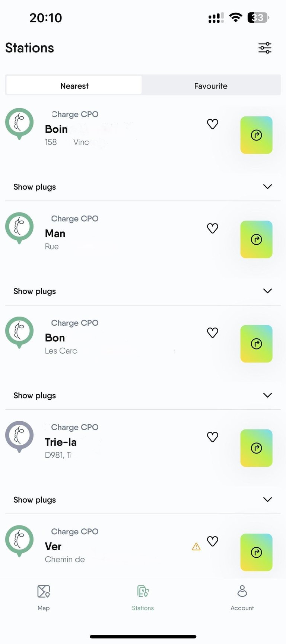Screen dimensions: 286x644
Task: Tap directions button for Boin station
Action: coord(256,135)
